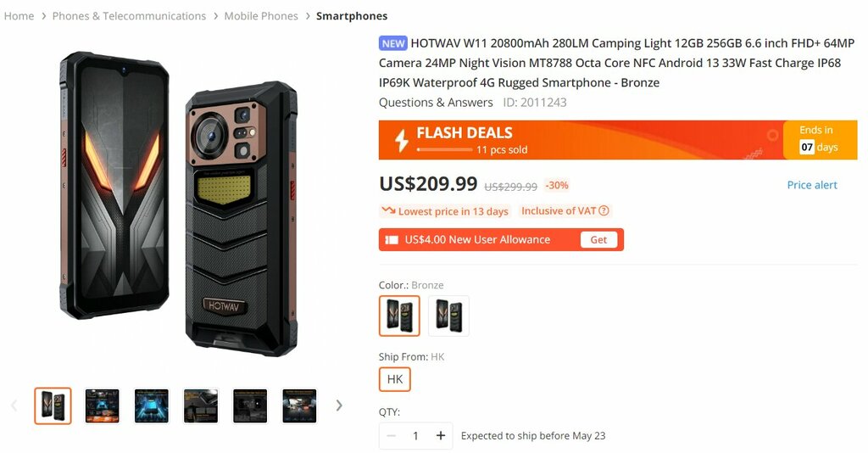Image resolution: width=868 pixels, height=453 pixels.
Task: Show next product thumbnails with right arrow
Action: coord(339,406)
